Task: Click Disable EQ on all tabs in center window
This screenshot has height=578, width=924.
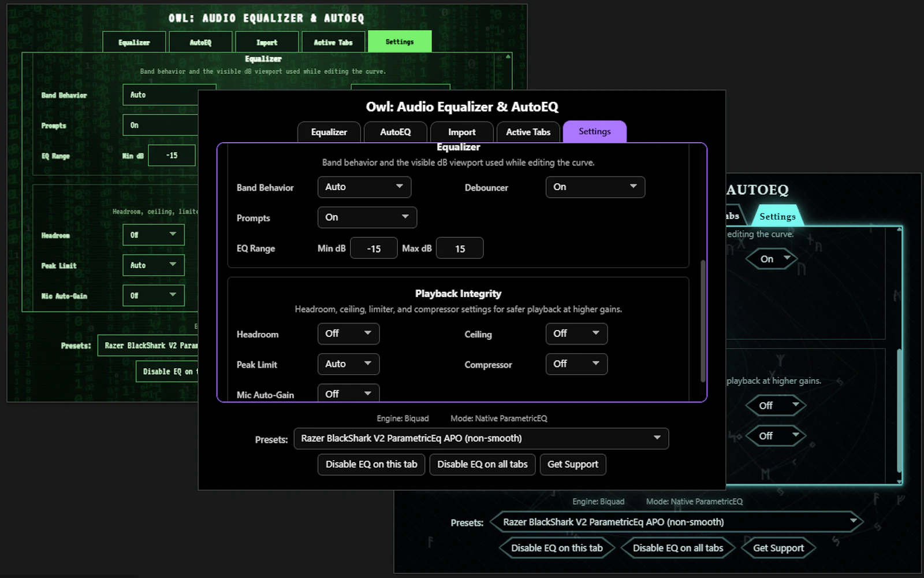Action: (482, 464)
